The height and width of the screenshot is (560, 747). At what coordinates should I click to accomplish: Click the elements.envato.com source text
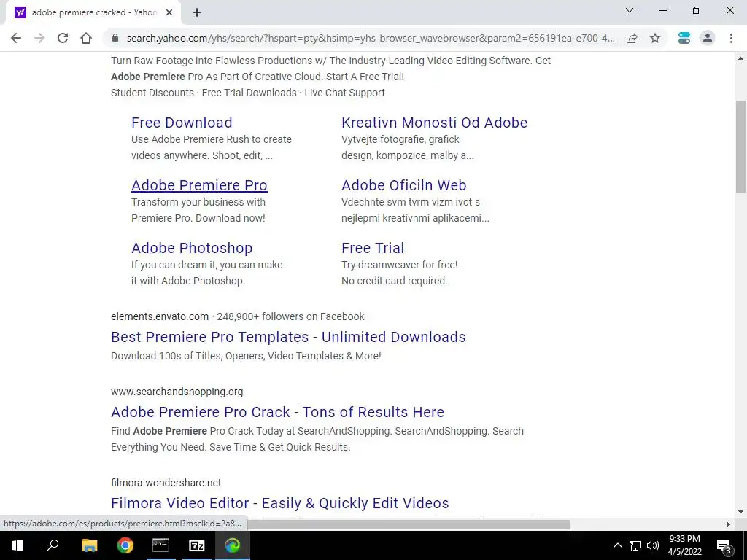[160, 316]
